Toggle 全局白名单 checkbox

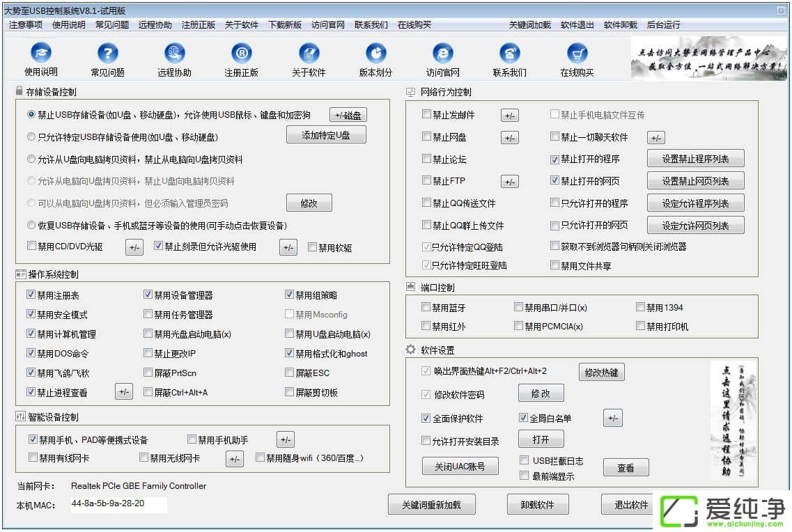point(523,418)
